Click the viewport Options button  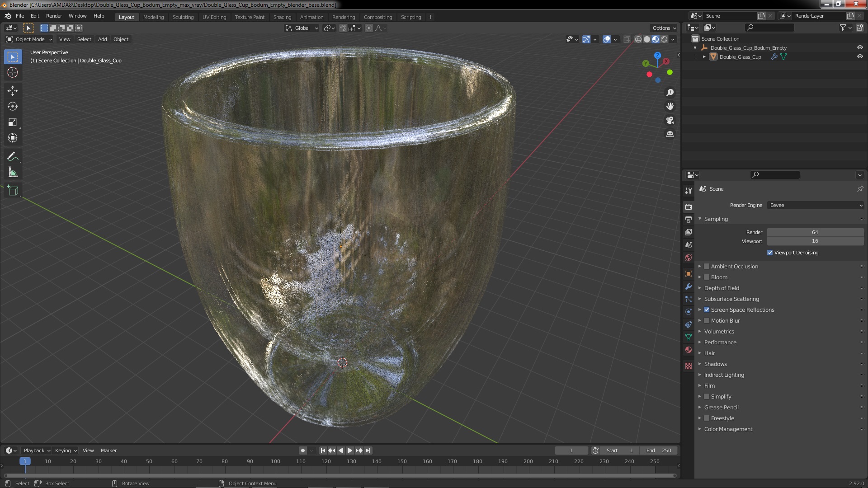664,28
